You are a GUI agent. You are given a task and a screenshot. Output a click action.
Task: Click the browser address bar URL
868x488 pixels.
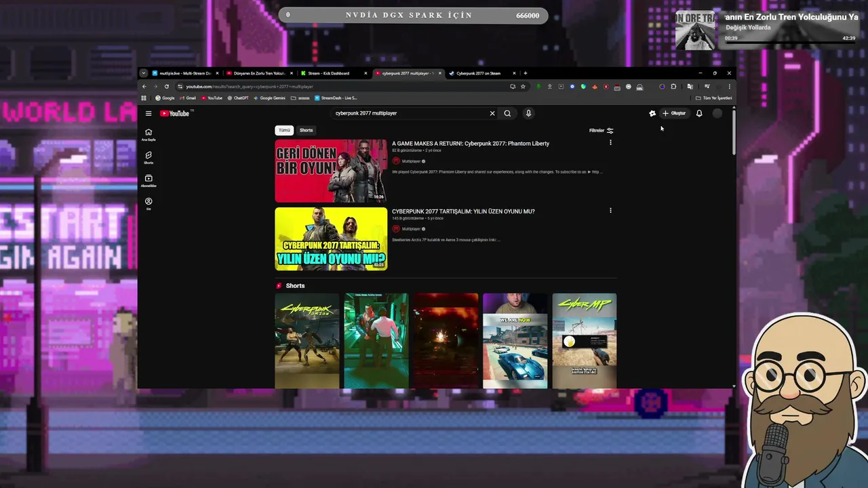tap(250, 87)
